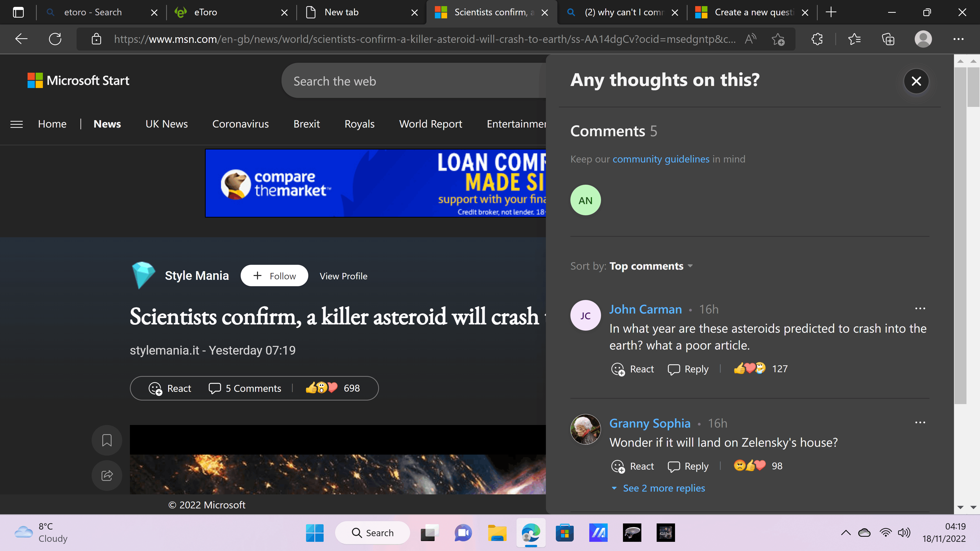Open the hamburger navigation menu
This screenshot has width=980, height=551.
16,124
